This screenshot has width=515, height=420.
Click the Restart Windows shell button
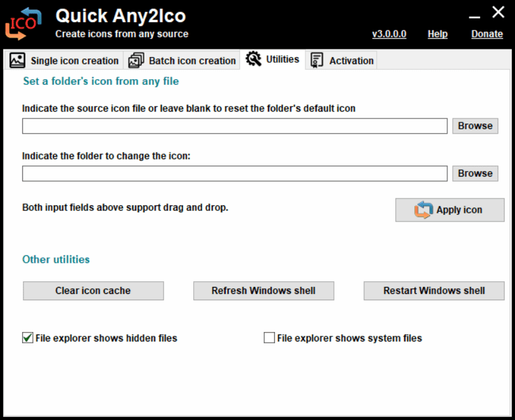434,291
